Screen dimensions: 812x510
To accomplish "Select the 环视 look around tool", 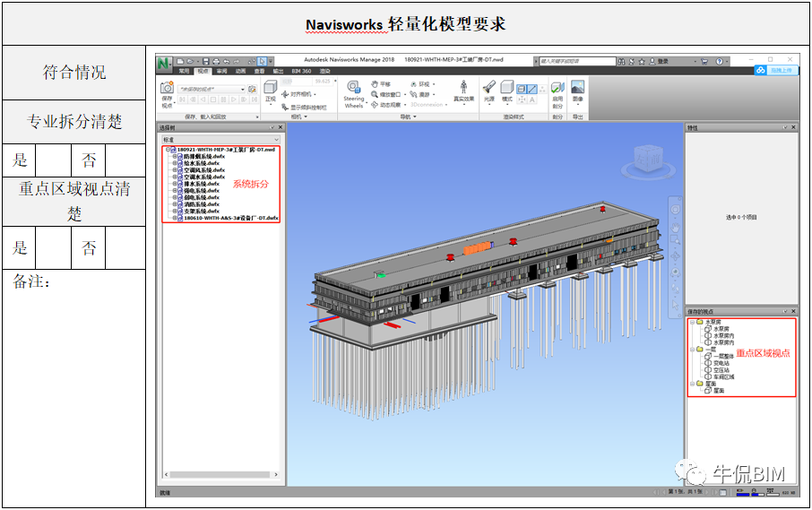I will pyautogui.click(x=420, y=84).
